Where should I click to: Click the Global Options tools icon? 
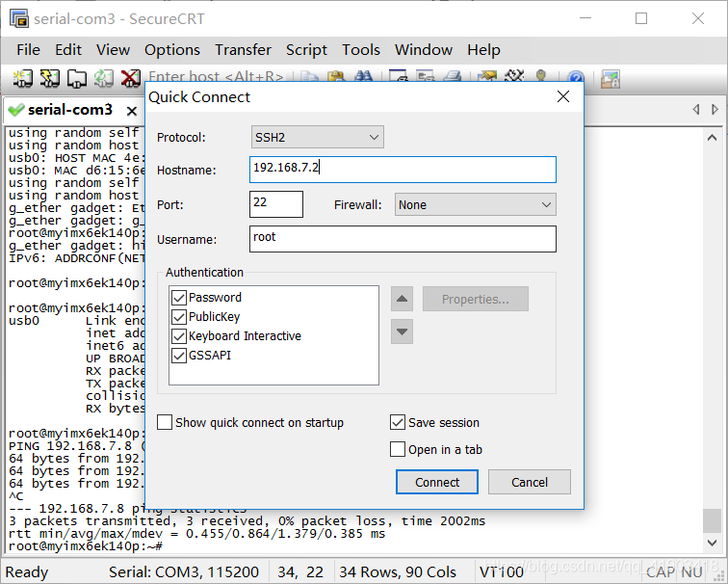514,77
